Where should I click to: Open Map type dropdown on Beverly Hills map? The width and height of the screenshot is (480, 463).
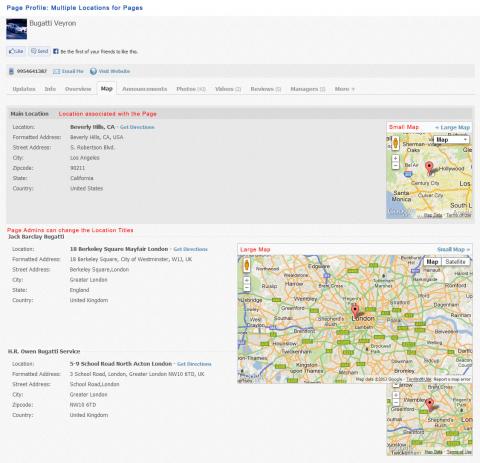pos(452,140)
